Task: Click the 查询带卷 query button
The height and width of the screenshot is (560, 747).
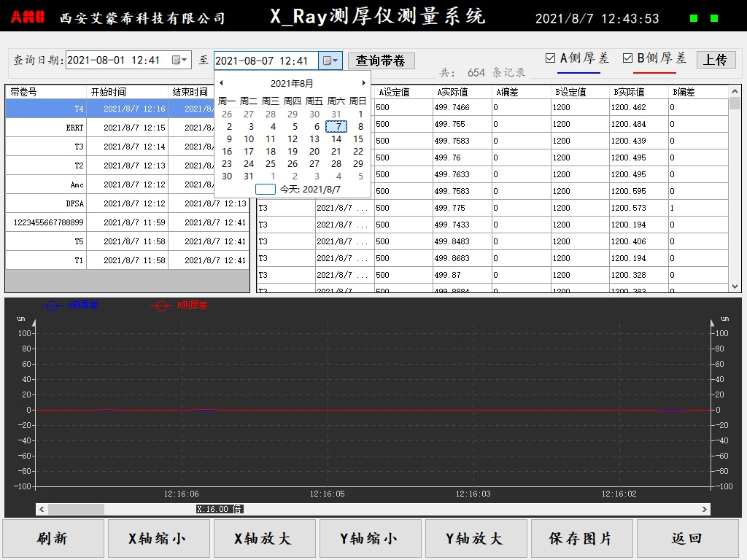Action: tap(383, 60)
